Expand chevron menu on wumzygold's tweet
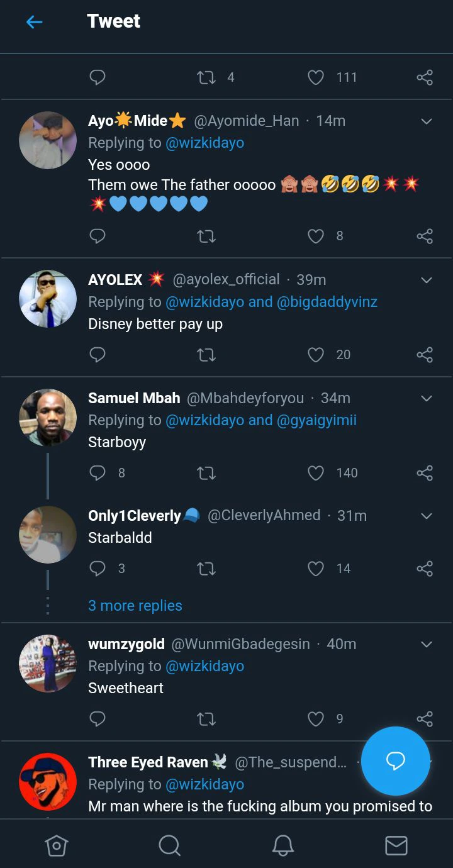Screen dimensions: 453x868 click(x=426, y=645)
